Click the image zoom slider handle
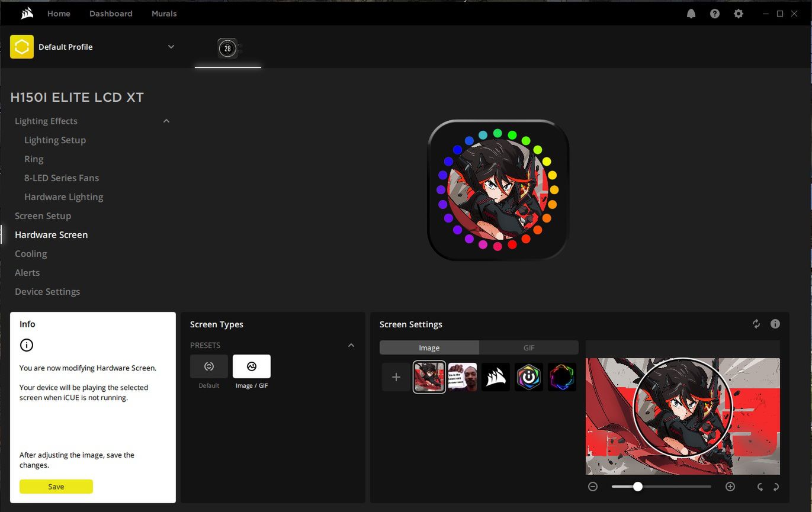Screen dimensions: 812x512 [x=637, y=487]
